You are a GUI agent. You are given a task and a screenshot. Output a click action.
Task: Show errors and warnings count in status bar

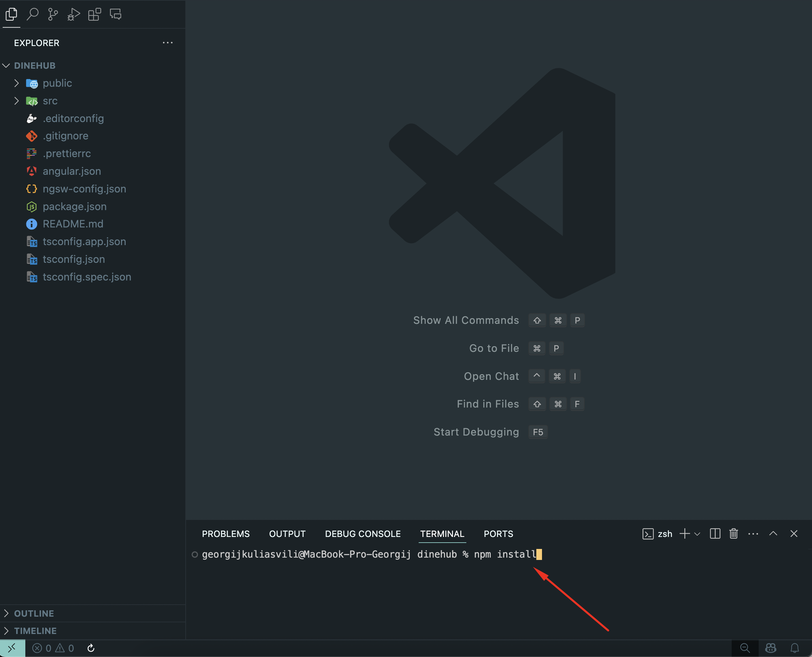53,648
